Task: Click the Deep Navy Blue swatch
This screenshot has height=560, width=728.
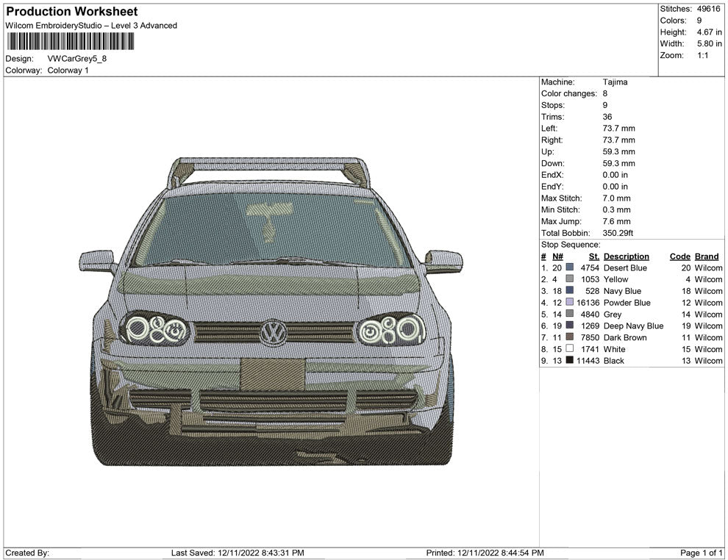Action: [x=570, y=326]
